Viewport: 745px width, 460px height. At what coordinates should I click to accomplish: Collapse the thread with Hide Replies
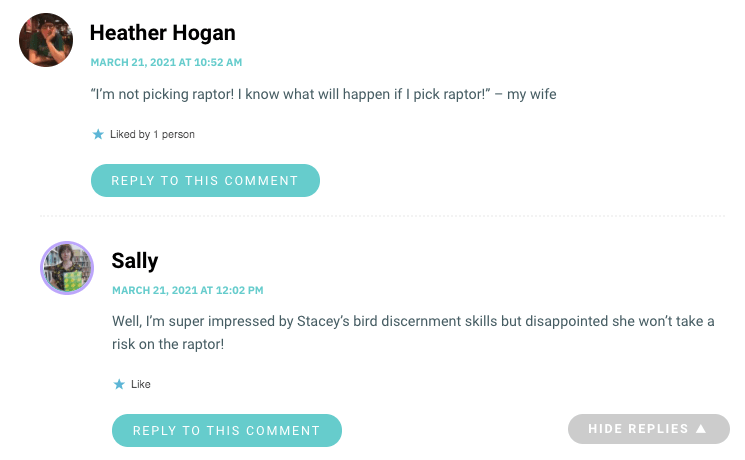(649, 429)
